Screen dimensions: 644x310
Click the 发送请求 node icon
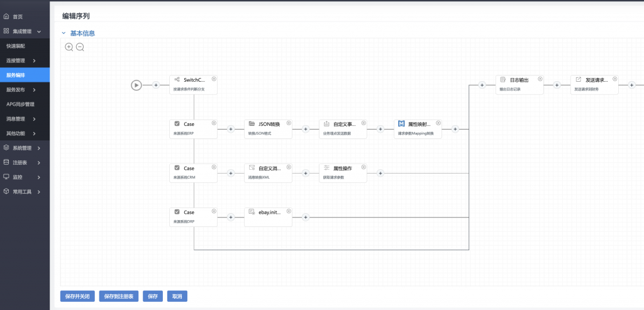click(578, 80)
